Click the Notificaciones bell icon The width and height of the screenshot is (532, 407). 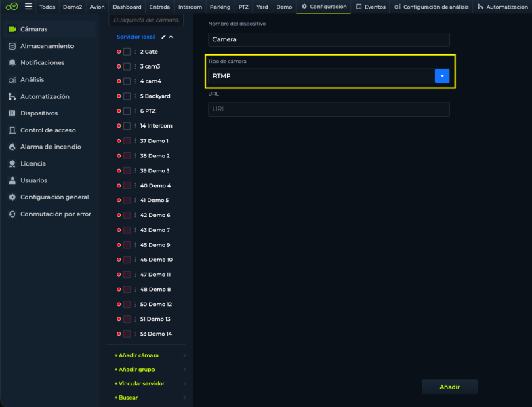12,63
